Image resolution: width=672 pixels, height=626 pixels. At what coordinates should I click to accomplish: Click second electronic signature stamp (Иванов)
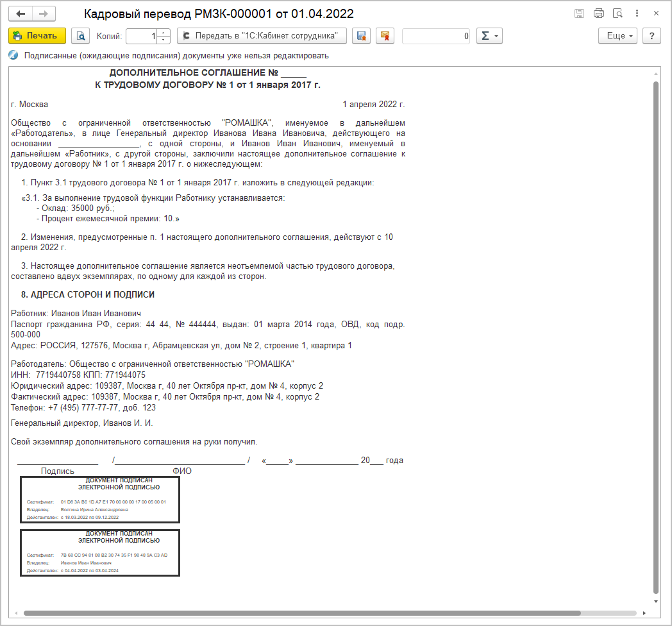coord(100,553)
